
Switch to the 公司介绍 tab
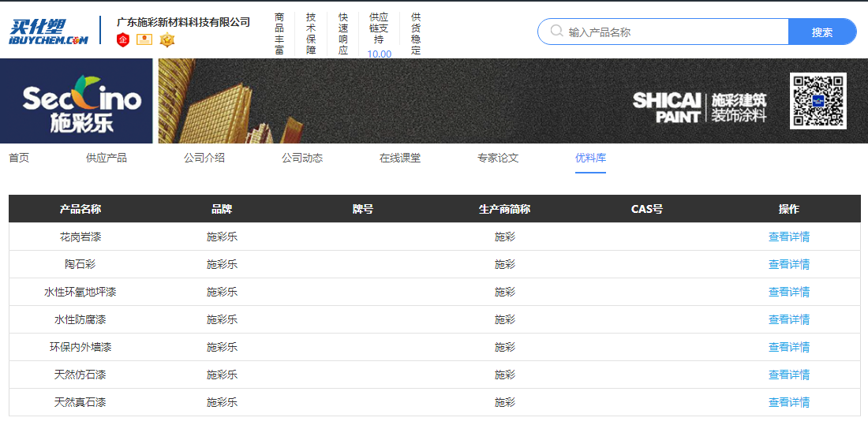click(204, 158)
